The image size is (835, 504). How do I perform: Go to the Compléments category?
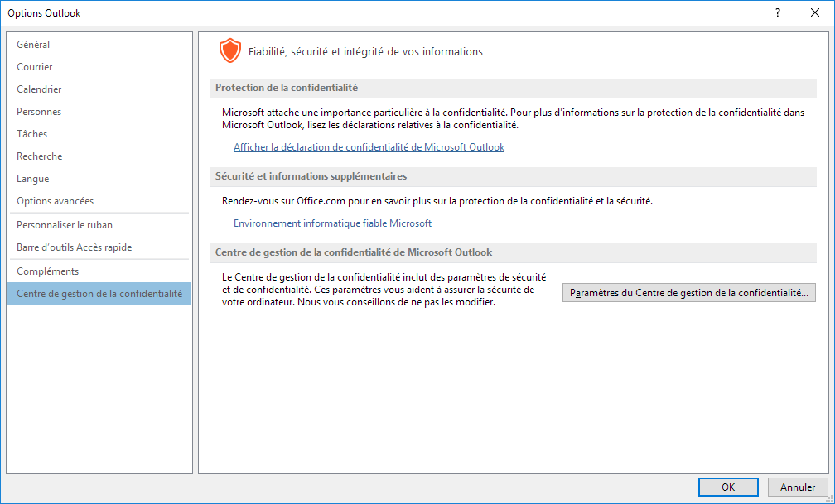(x=99, y=271)
